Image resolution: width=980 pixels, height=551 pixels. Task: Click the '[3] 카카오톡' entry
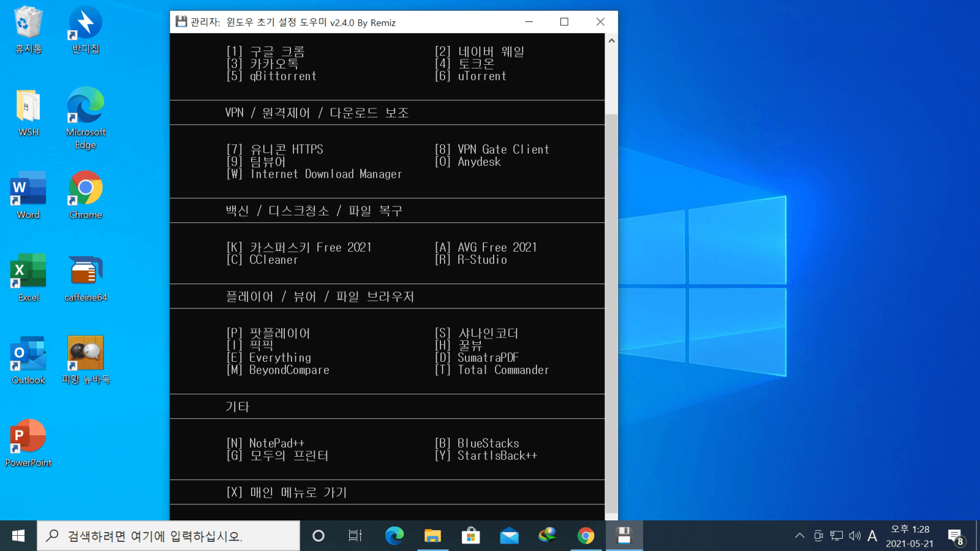262,64
